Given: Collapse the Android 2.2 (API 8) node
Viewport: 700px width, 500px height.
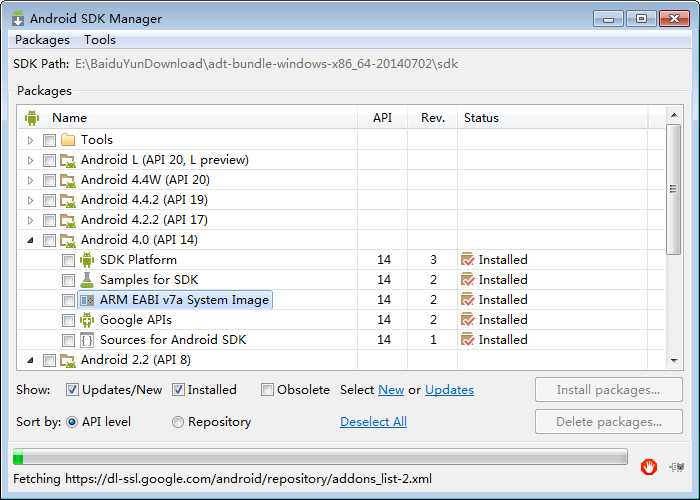Looking at the screenshot, I should point(30,360).
